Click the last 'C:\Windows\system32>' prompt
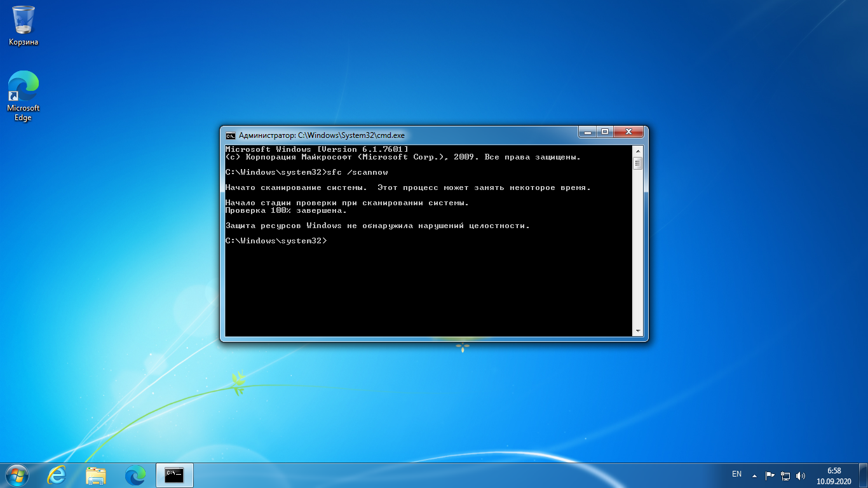Image resolution: width=868 pixels, height=488 pixels. click(276, 241)
